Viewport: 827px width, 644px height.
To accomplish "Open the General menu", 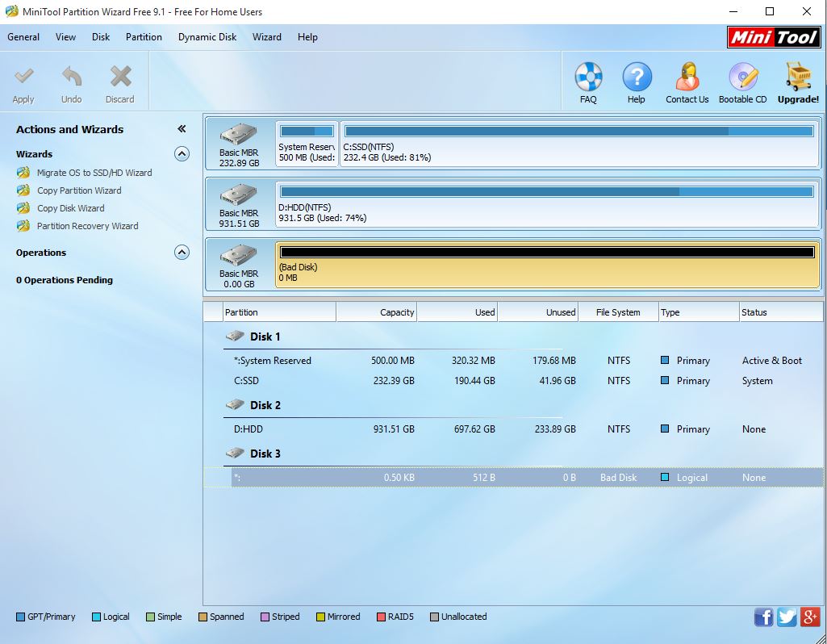I will click(23, 37).
